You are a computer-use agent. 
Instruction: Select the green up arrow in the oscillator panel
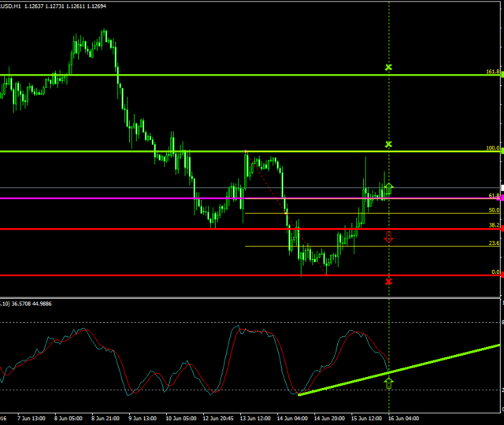tap(388, 382)
